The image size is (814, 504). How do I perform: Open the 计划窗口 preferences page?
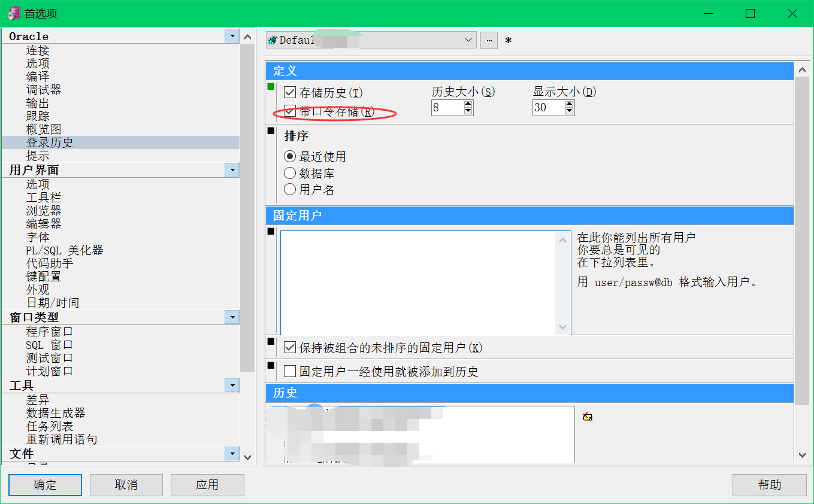50,371
